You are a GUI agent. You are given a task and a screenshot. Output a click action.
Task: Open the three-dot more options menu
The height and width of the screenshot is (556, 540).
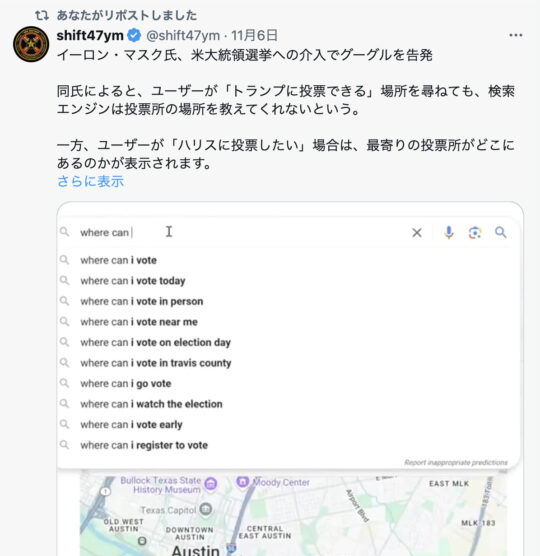click(516, 35)
